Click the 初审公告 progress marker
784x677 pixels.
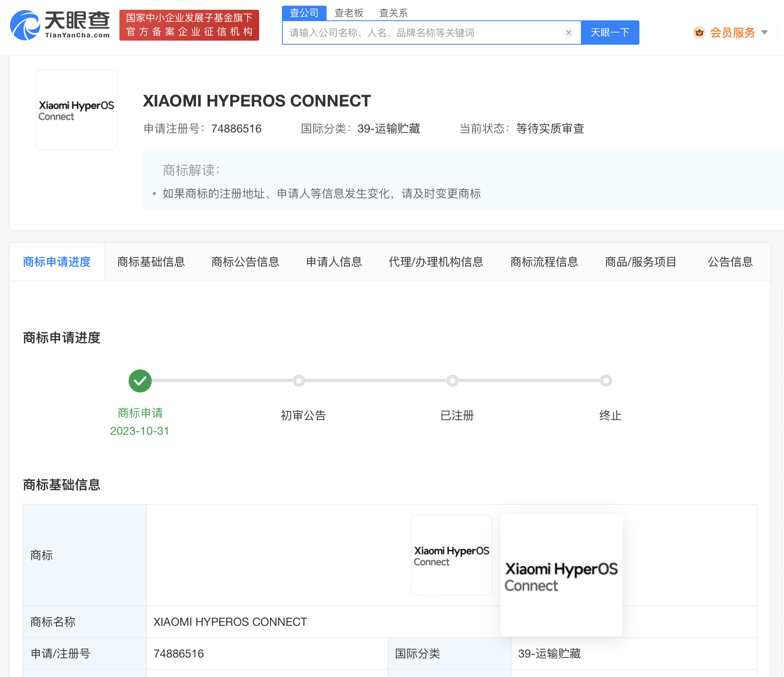pos(299,381)
